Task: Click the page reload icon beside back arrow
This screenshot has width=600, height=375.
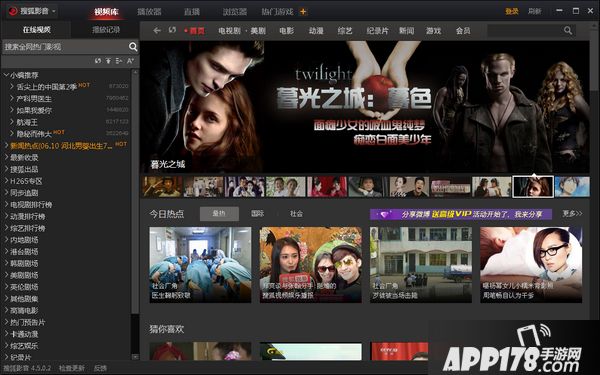Action: (172, 30)
